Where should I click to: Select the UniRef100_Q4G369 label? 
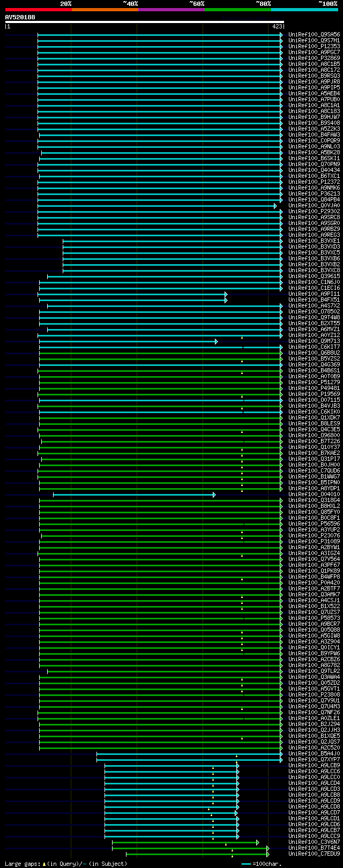click(314, 365)
